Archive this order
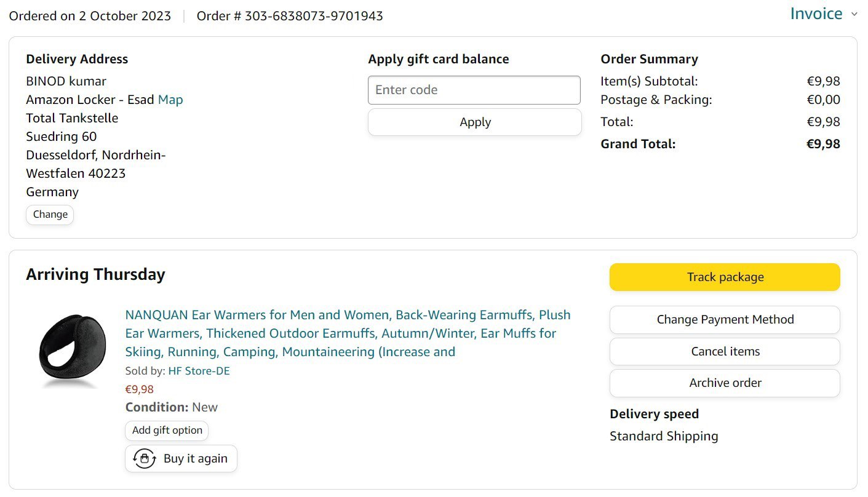868x497 pixels. coord(725,383)
